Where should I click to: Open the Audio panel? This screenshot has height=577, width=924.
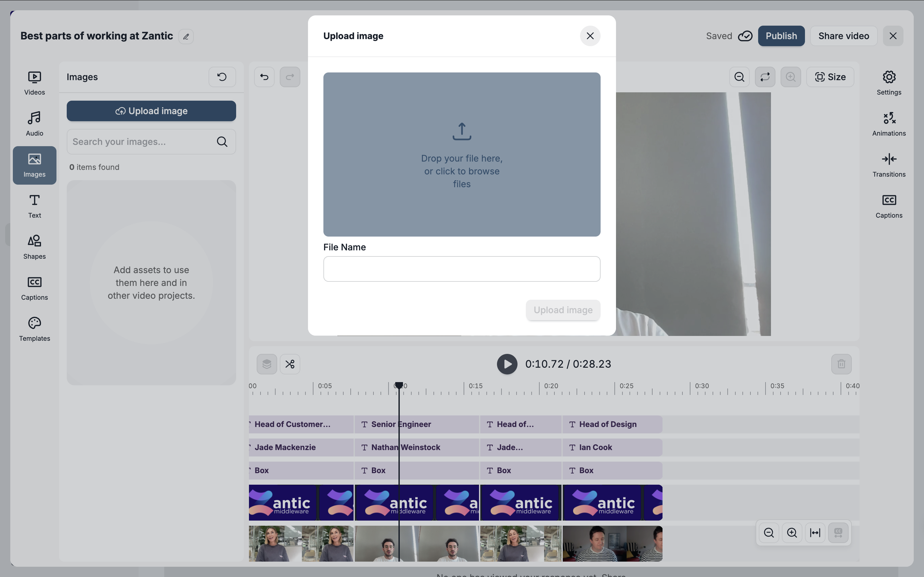click(x=34, y=124)
